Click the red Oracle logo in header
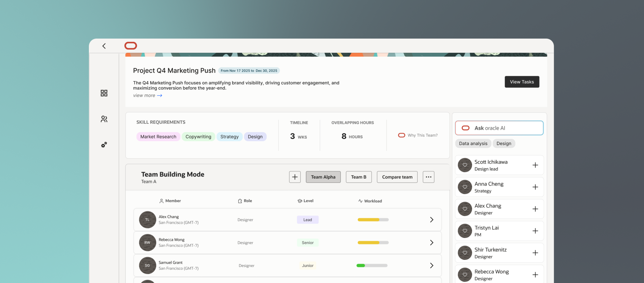Image resolution: width=644 pixels, height=283 pixels. 131,46
